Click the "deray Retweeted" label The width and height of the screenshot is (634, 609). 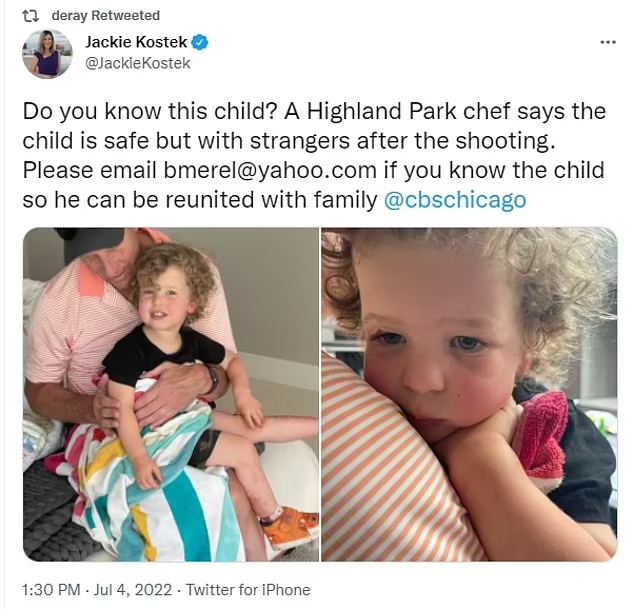(x=106, y=15)
